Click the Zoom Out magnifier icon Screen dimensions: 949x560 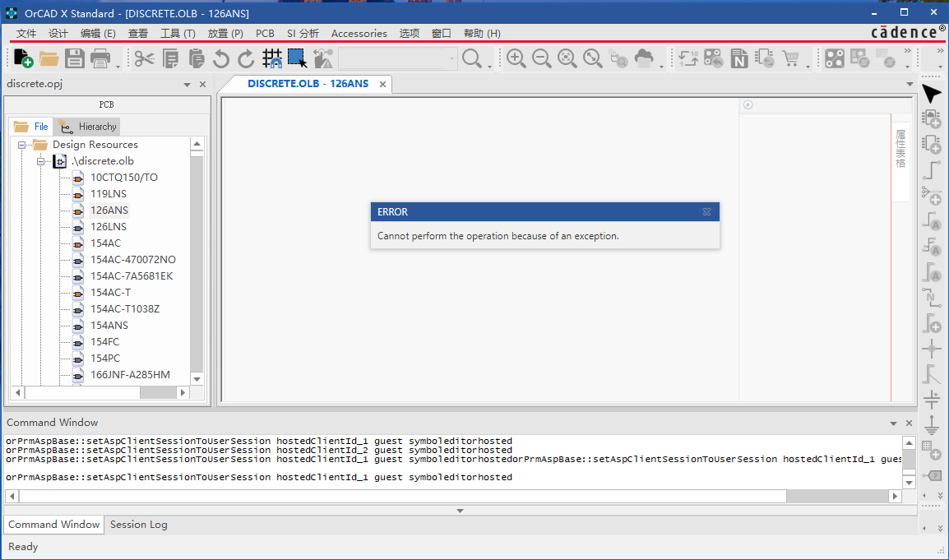(541, 58)
